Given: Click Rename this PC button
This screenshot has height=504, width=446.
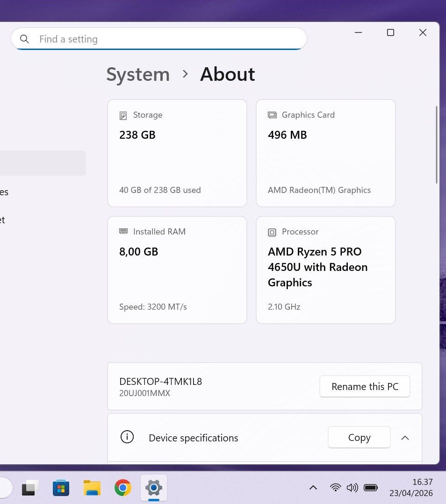Looking at the screenshot, I should (x=365, y=386).
